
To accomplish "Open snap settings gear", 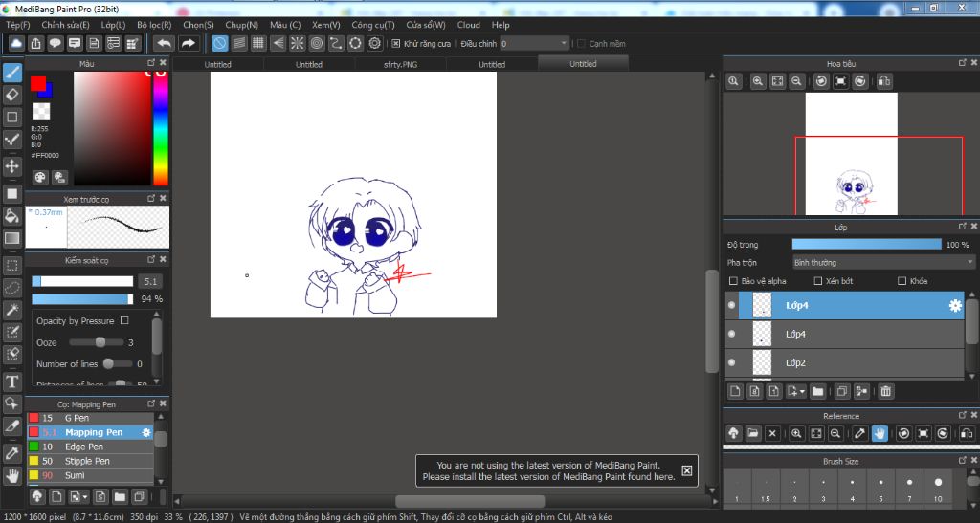I will [x=375, y=43].
